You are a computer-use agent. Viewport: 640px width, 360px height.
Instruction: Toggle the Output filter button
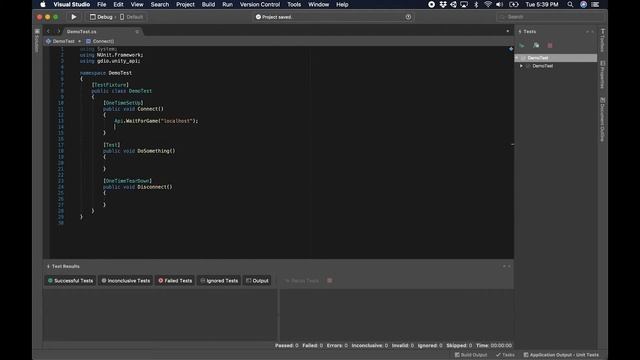coord(257,280)
